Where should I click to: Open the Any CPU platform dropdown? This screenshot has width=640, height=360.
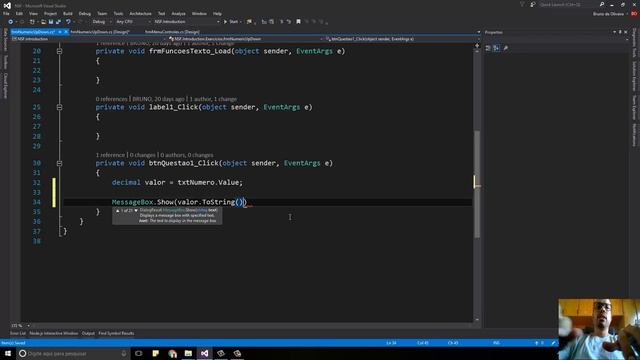133,22
